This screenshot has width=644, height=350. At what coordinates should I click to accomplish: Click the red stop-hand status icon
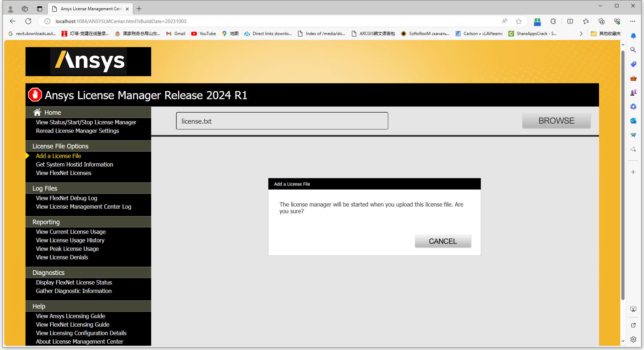pos(35,95)
